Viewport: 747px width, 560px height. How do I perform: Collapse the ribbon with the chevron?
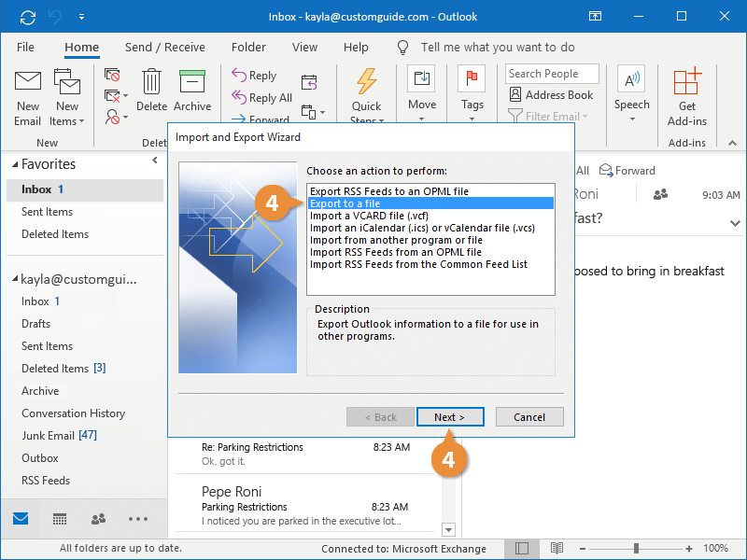click(x=732, y=143)
